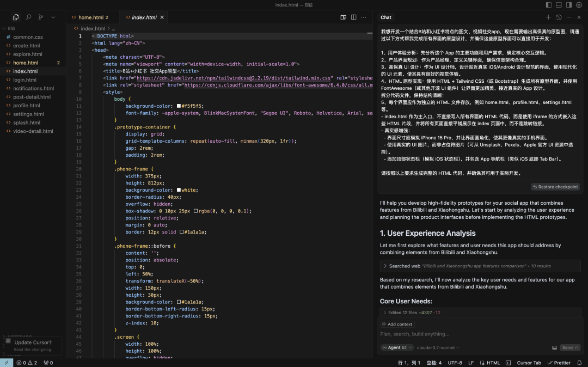Image resolution: width=588 pixels, height=367 pixels.
Task: Open the Agent mode dropdown
Action: [396, 347]
